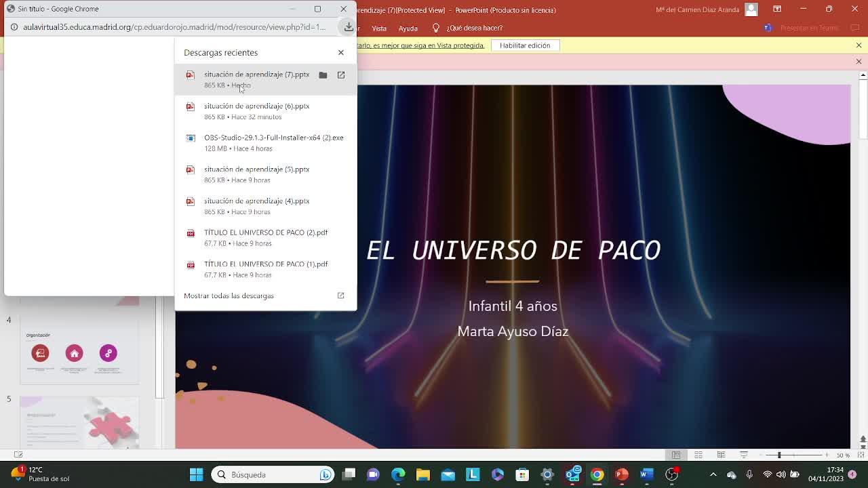Click the vertical scrollbar of slide thumbnails
This screenshot has height=488, width=868.
[159, 348]
